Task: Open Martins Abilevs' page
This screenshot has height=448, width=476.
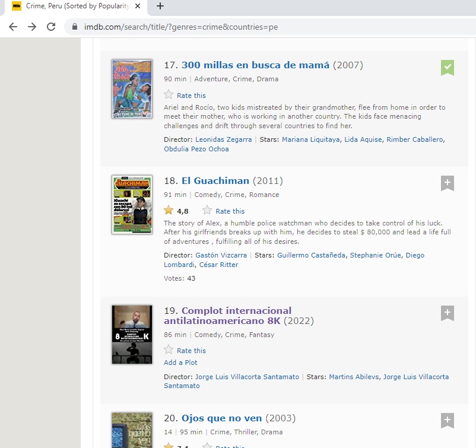Action: (354, 377)
